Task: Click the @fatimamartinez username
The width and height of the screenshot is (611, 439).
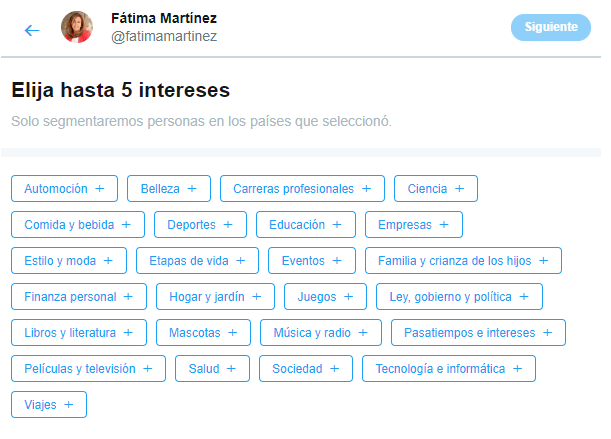Action: tap(164, 37)
